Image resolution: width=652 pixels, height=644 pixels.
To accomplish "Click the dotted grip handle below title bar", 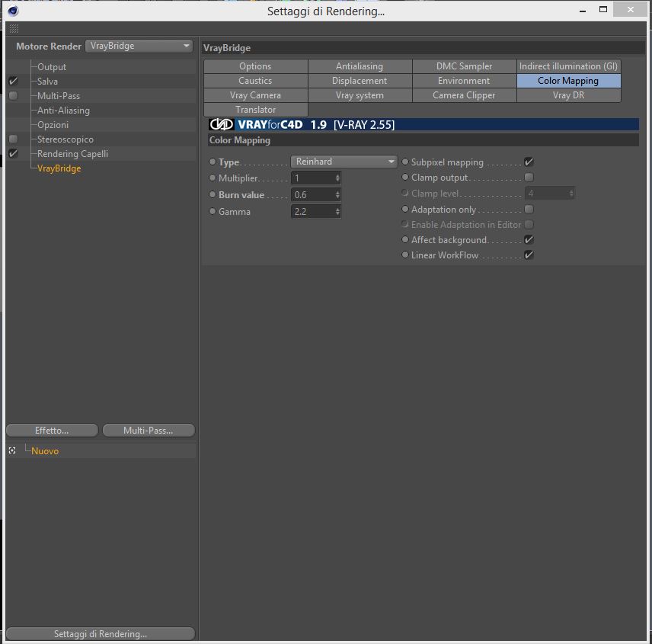I will [x=14, y=28].
